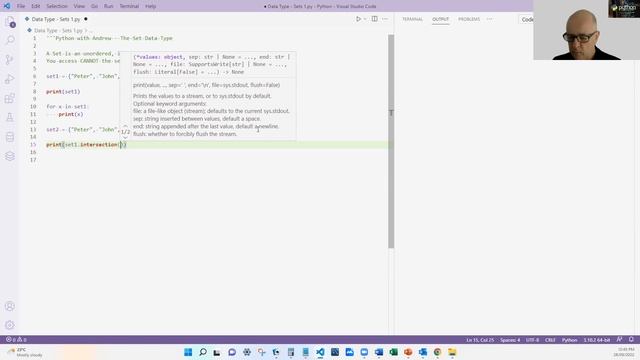Image resolution: width=640 pixels, height=360 pixels.
Task: Run the Python file with the play button
Action: pyautogui.click(x=358, y=19)
